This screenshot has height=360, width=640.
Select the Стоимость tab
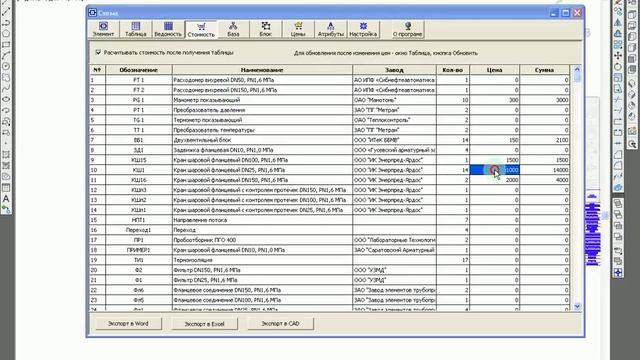click(201, 29)
